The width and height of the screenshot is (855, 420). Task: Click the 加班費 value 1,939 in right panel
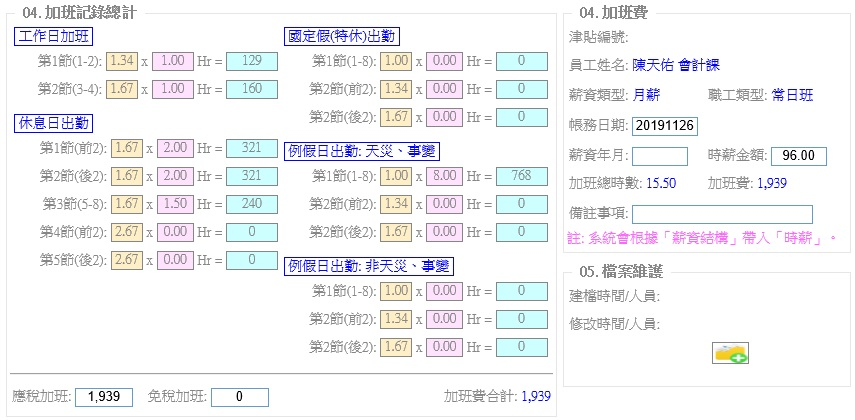[772, 184]
